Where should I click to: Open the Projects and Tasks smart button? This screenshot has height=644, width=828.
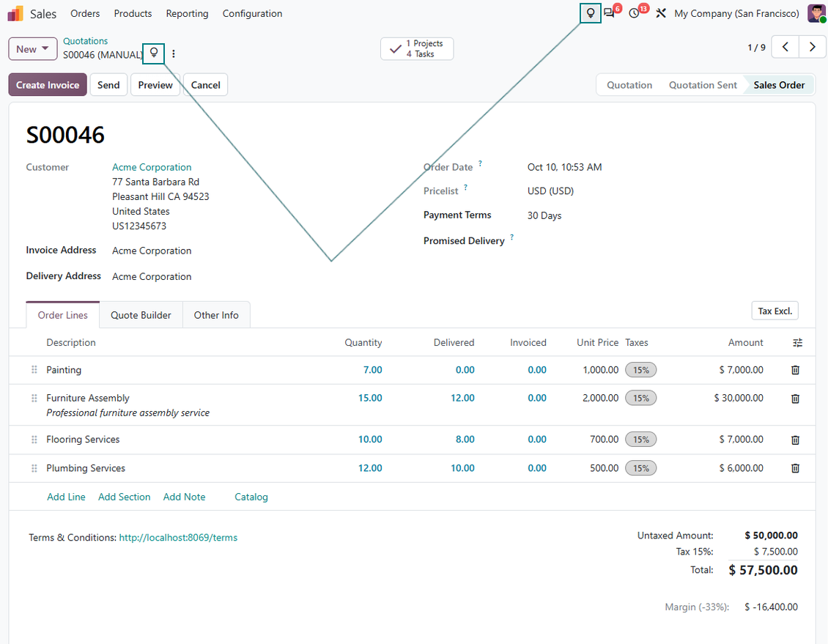[x=417, y=48]
